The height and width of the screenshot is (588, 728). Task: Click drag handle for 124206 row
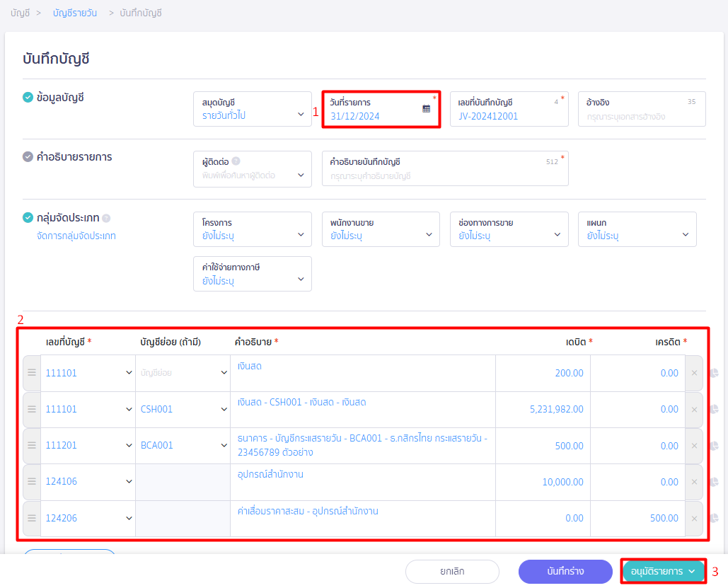(x=32, y=518)
